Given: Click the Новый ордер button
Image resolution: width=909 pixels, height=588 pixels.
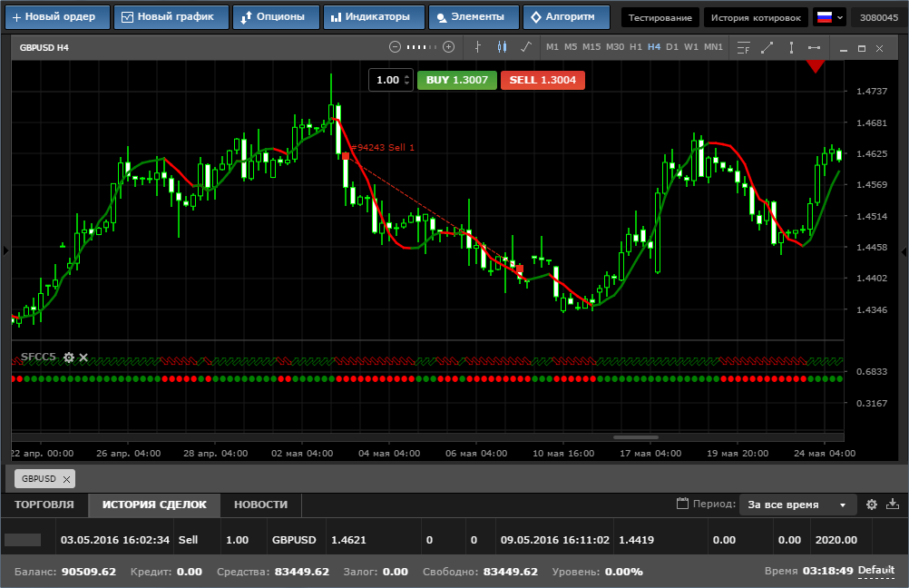Looking at the screenshot, I should [57, 17].
